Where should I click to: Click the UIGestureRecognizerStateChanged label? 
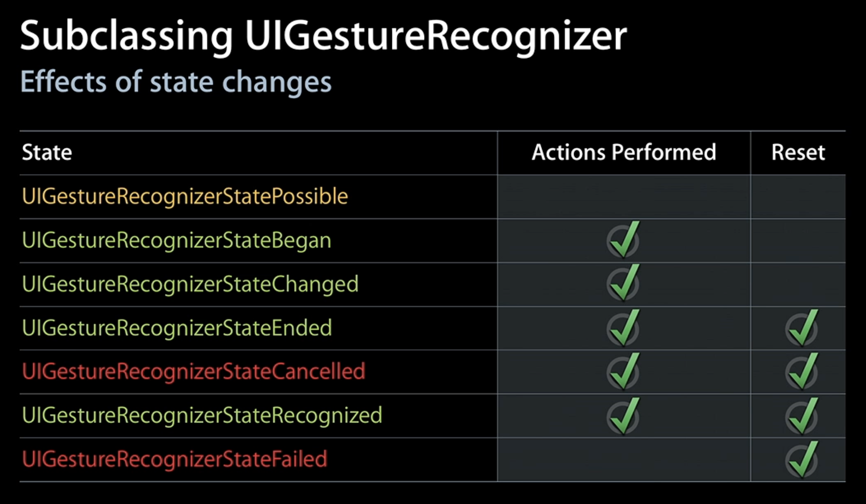coord(190,284)
